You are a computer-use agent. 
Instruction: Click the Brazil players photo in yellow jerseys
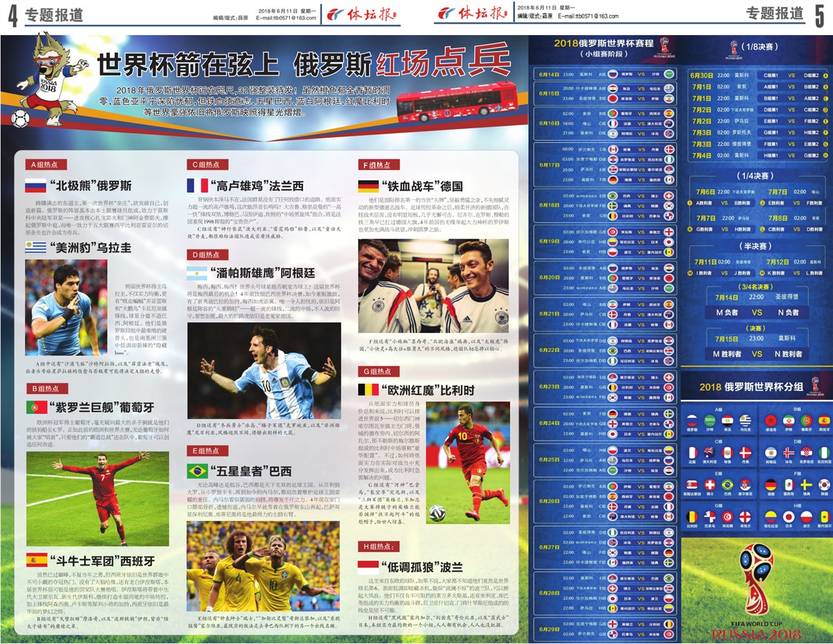click(x=263, y=566)
